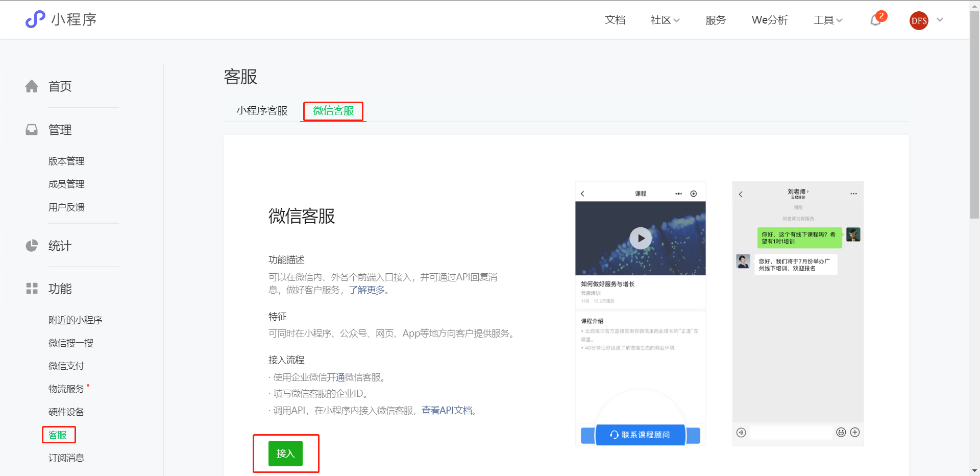This screenshot has width=980, height=476.
Task: Click the green 接入 button
Action: click(285, 454)
